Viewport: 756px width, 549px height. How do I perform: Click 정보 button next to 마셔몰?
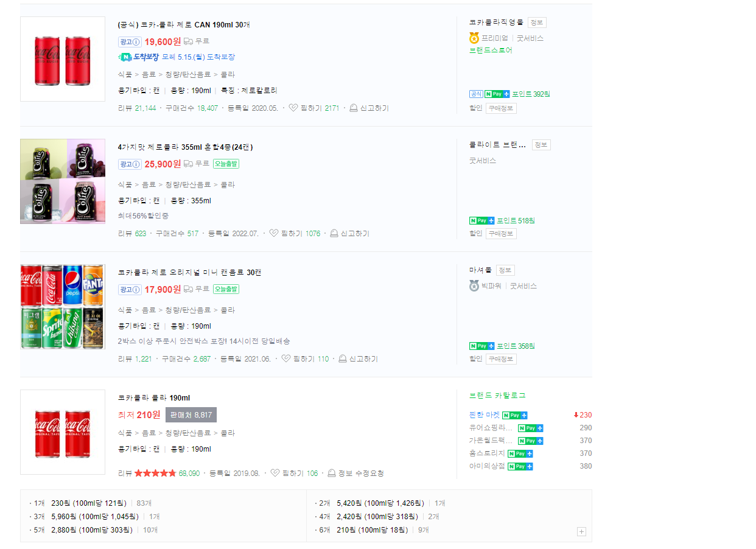[505, 270]
